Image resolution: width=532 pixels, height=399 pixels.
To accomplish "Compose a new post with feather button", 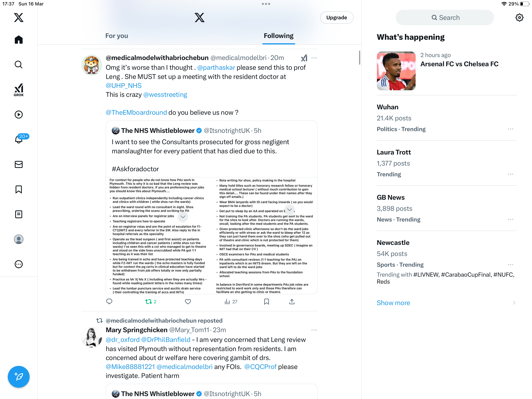I will 18,377.
